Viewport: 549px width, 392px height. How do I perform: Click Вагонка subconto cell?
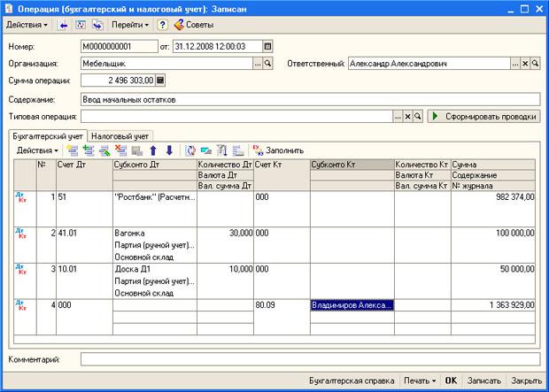pyautogui.click(x=155, y=233)
